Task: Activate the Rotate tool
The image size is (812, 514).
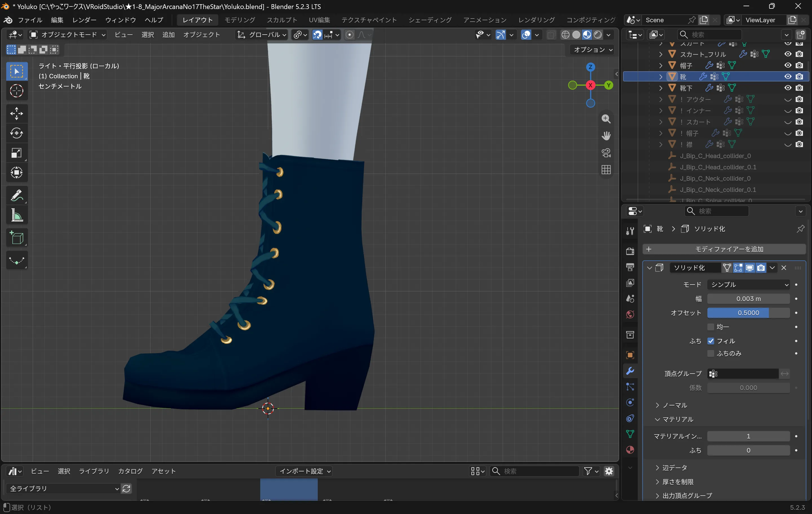Action: [17, 133]
